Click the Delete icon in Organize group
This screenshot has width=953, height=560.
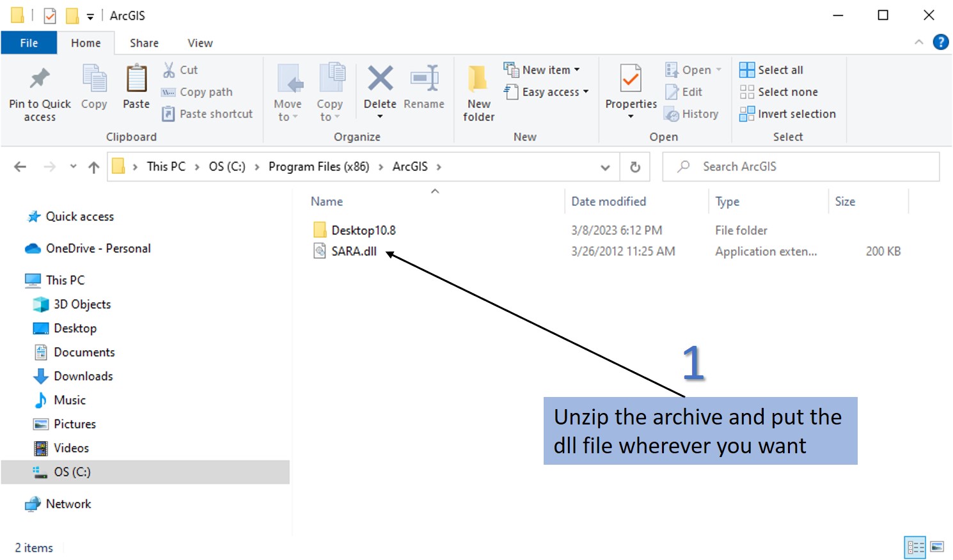pos(380,79)
